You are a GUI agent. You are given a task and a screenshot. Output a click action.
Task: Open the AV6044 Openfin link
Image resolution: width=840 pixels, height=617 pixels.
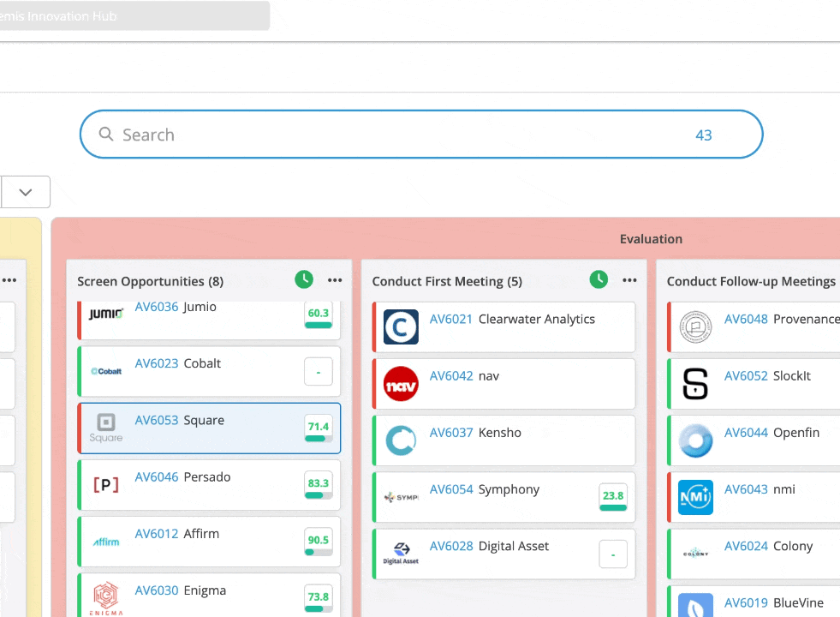pos(746,433)
